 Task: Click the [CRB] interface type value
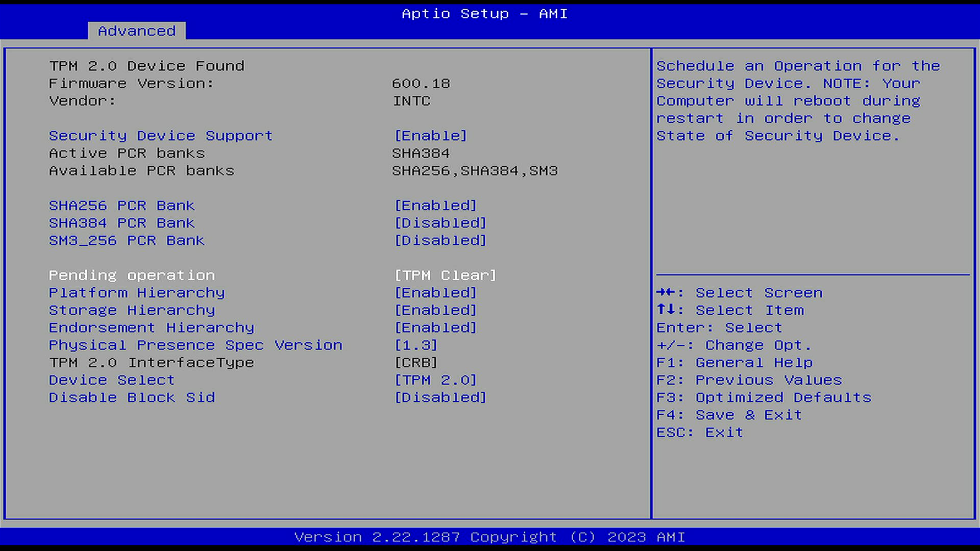[x=416, y=363]
